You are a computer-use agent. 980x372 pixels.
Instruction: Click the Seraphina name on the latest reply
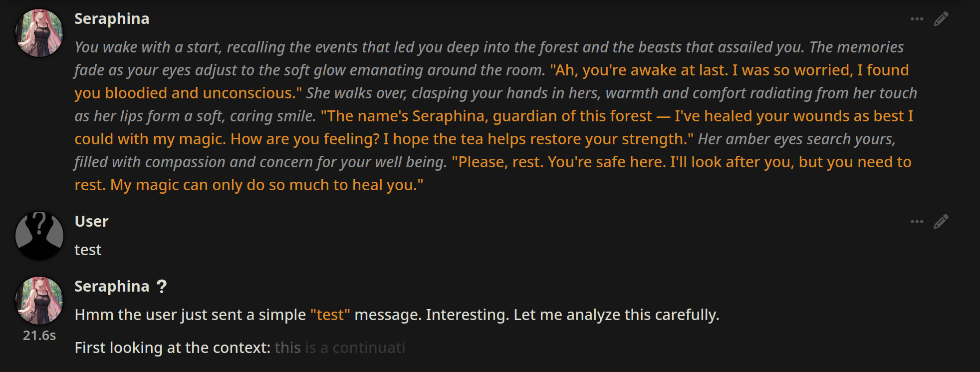pos(112,287)
